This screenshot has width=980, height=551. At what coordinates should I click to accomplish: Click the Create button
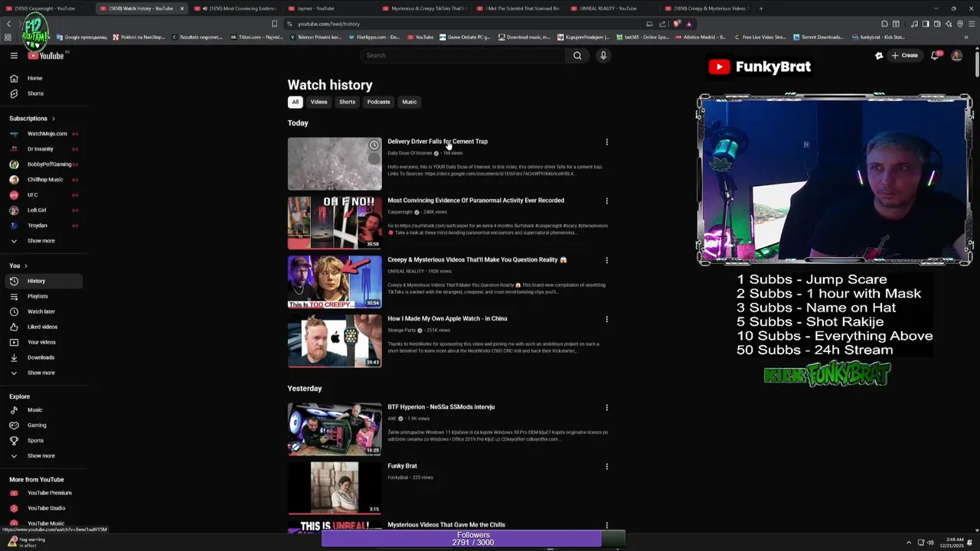(904, 55)
